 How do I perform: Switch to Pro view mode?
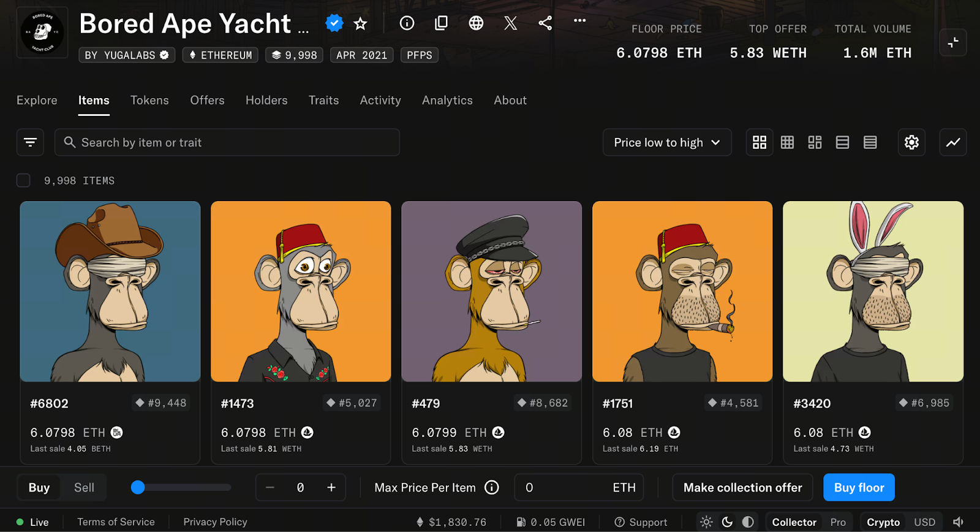[838, 522]
